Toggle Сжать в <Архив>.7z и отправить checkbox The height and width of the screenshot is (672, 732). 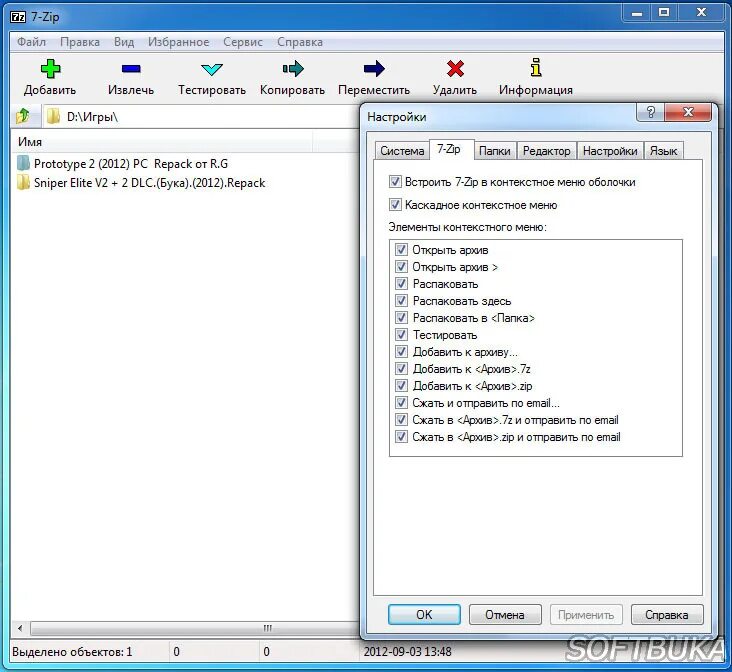[x=401, y=419]
